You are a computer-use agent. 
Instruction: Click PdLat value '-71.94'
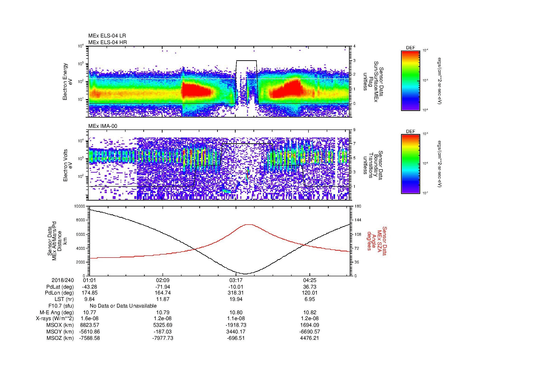pos(163,287)
